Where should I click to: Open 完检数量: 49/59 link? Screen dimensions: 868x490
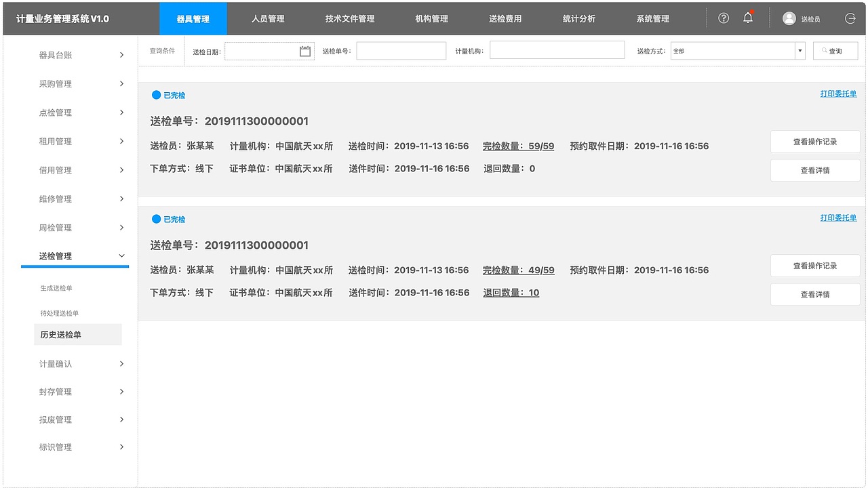518,270
